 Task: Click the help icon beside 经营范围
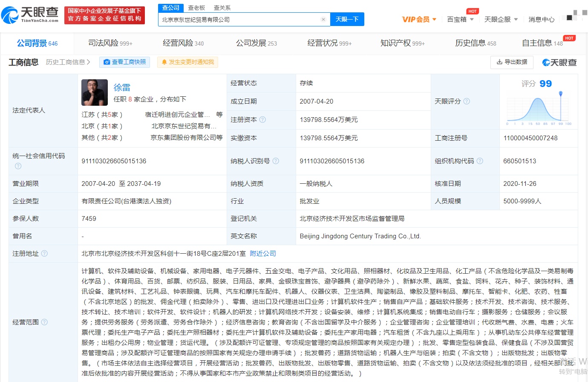pos(44,322)
